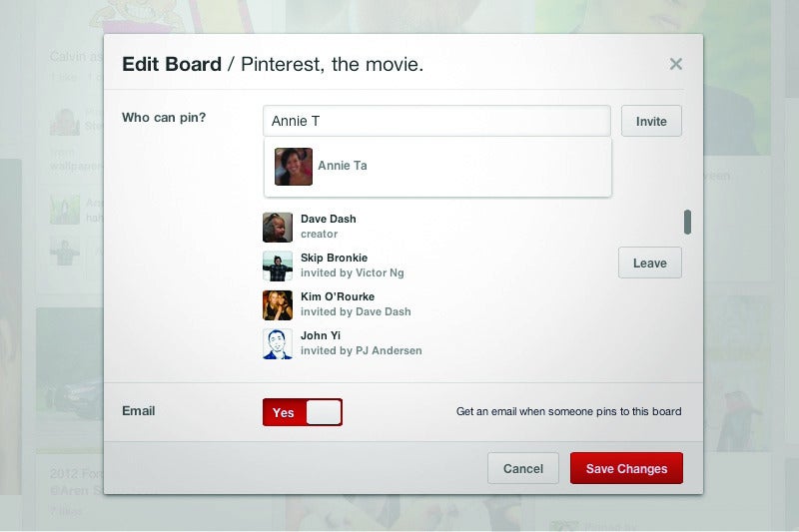Click Dave Dash's avatar
Viewport: 799px width, 532px height.
278,227
